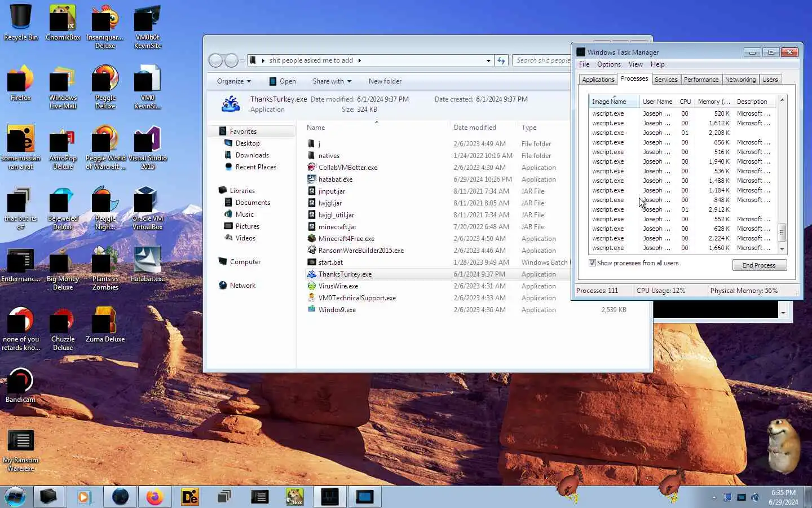
Task: Select RansomWareBuilder2015.exe file icon
Action: [311, 250]
